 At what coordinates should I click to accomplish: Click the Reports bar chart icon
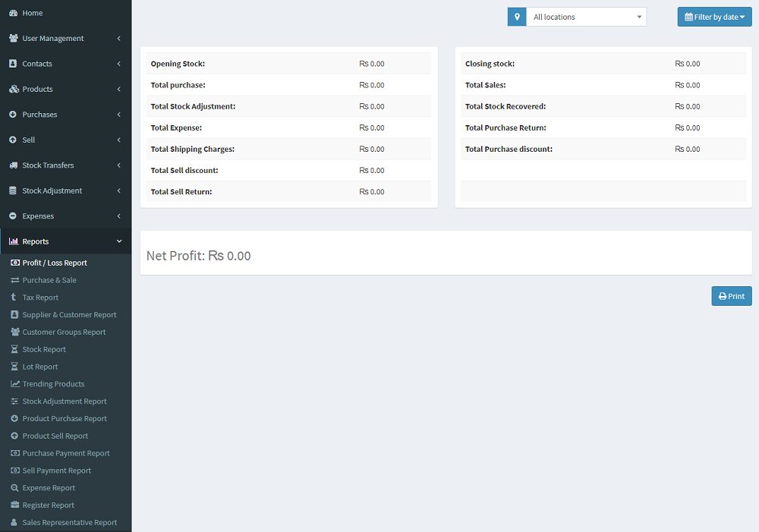point(14,241)
